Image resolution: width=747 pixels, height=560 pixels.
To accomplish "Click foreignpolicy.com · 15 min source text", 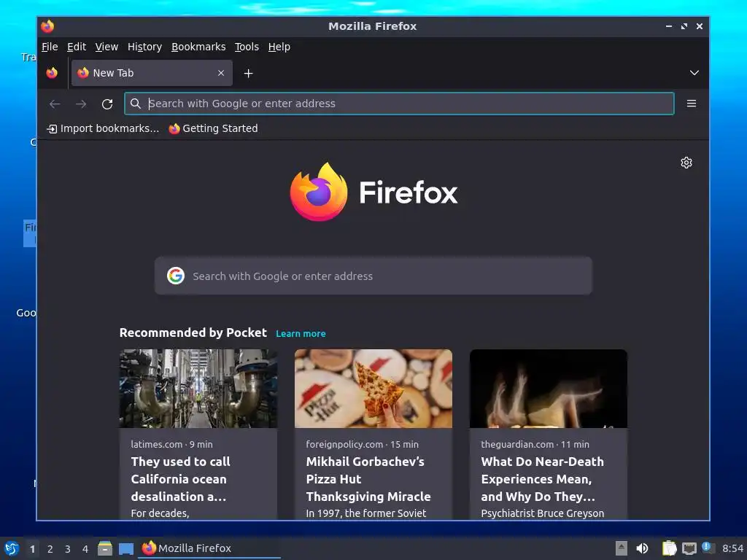I will click(x=362, y=444).
